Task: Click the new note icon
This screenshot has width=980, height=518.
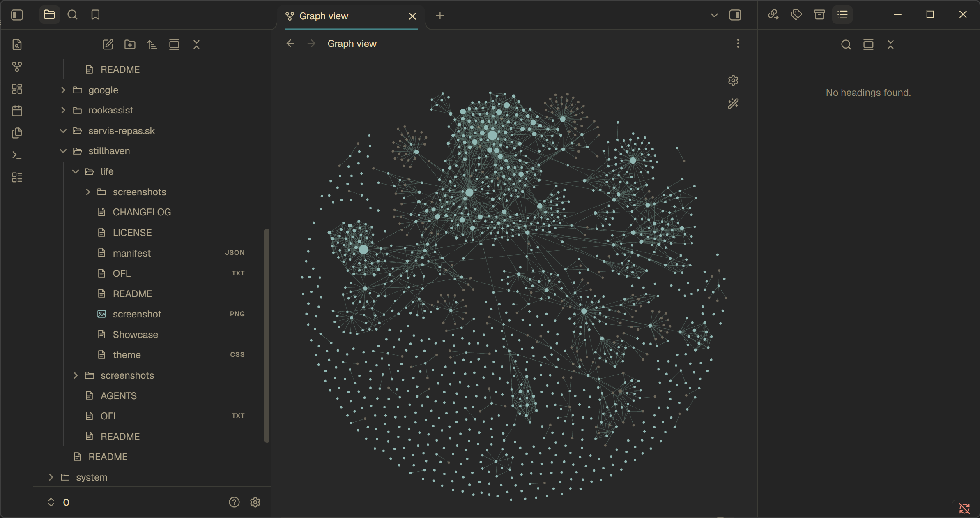Action: coord(108,44)
